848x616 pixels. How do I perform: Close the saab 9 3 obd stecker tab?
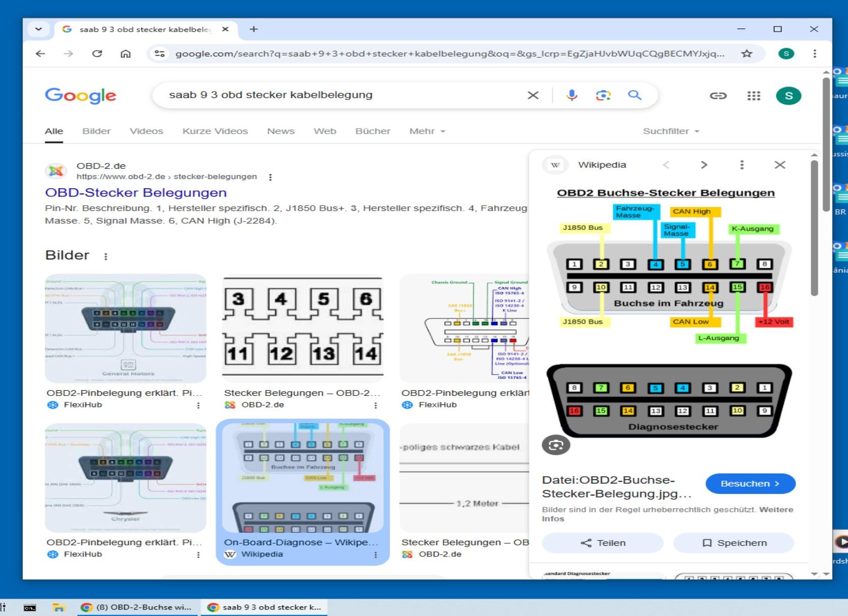tap(225, 29)
